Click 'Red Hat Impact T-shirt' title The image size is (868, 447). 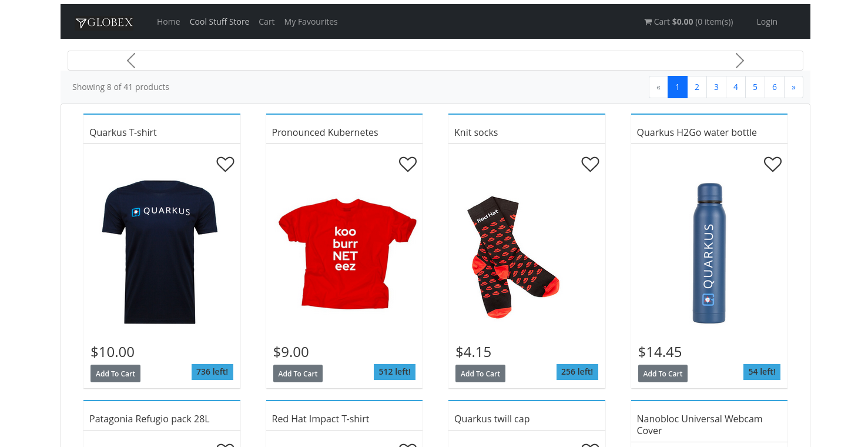320,419
